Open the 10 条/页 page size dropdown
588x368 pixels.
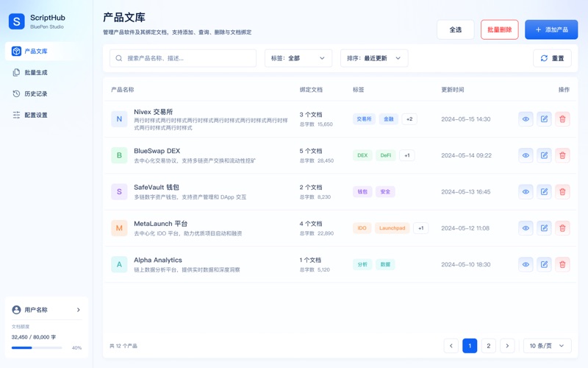(x=547, y=346)
